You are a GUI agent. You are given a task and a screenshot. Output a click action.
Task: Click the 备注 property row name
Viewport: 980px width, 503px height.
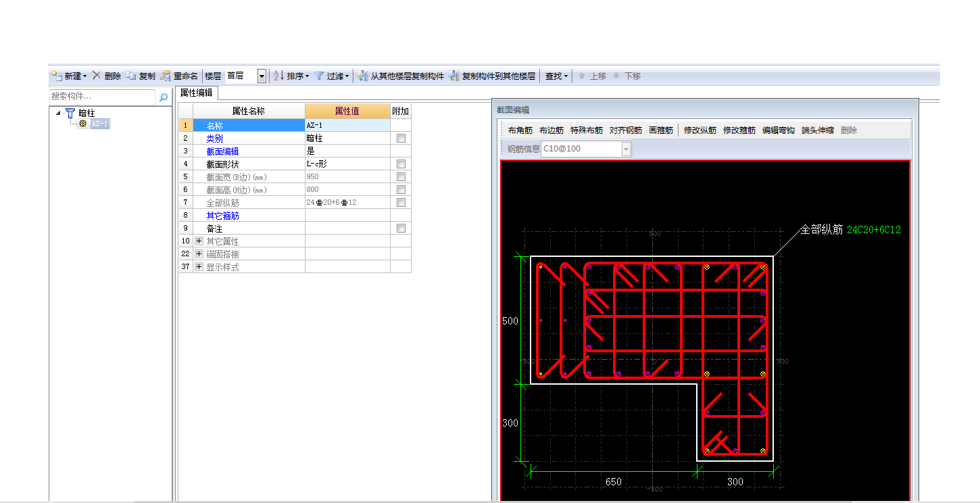[x=214, y=229]
